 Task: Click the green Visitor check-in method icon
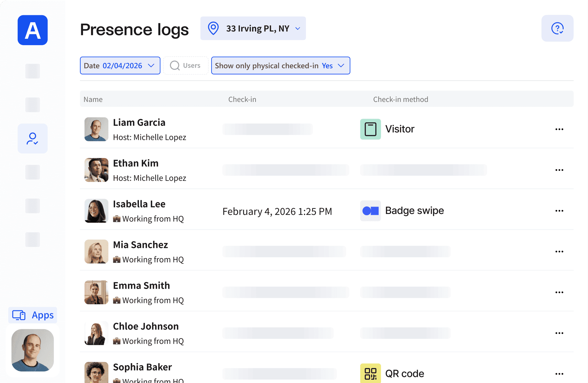(x=370, y=129)
